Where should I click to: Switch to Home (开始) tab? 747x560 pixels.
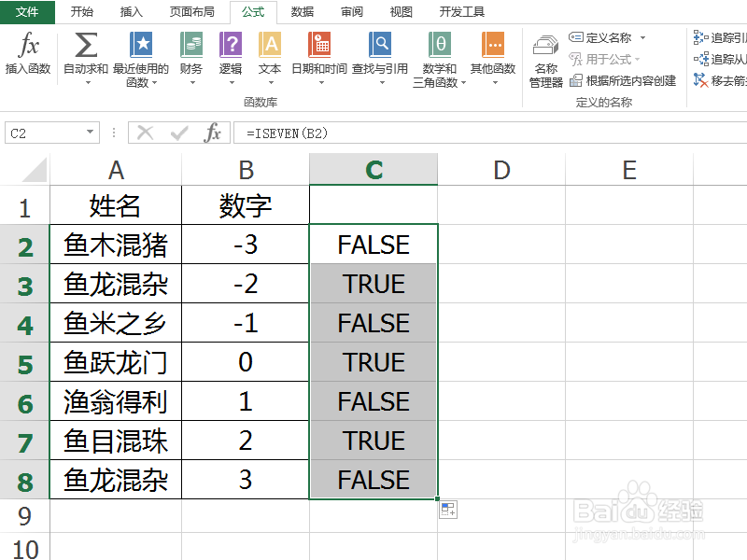point(82,12)
